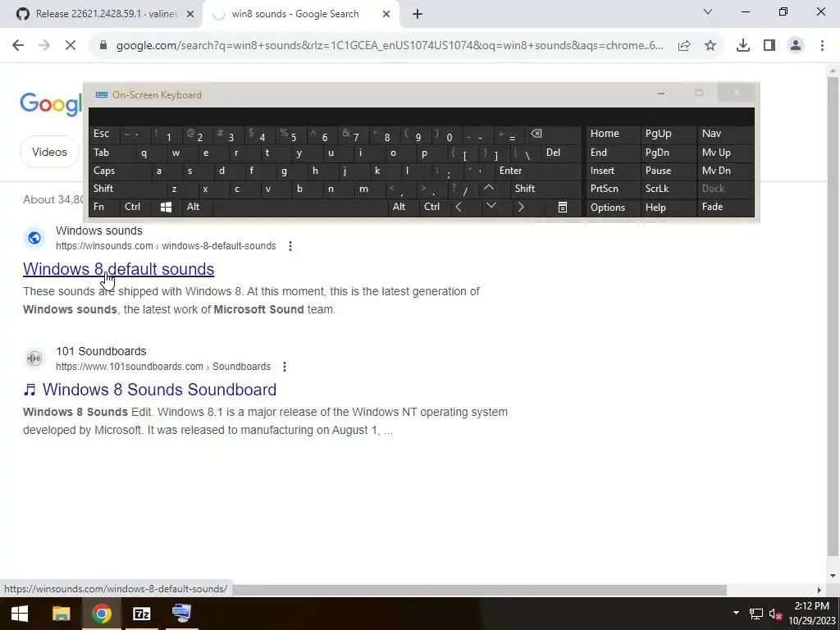This screenshot has height=630, width=840.
Task: Toggle left Ctrl key on On-Screen Keyboard
Action: pyautogui.click(x=135, y=208)
